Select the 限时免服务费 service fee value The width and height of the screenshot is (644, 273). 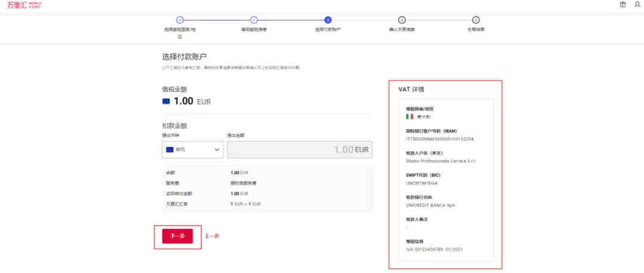pyautogui.click(x=243, y=183)
